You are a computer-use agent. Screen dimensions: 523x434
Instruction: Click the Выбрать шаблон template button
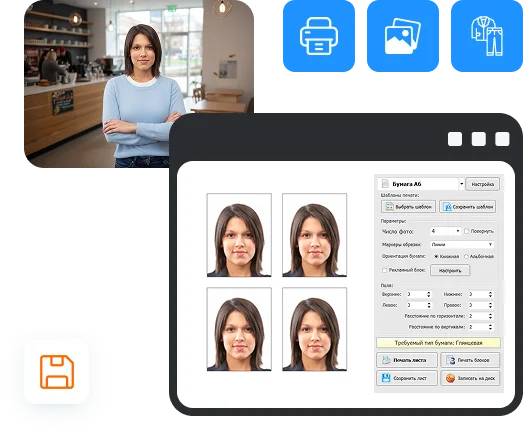click(x=408, y=206)
